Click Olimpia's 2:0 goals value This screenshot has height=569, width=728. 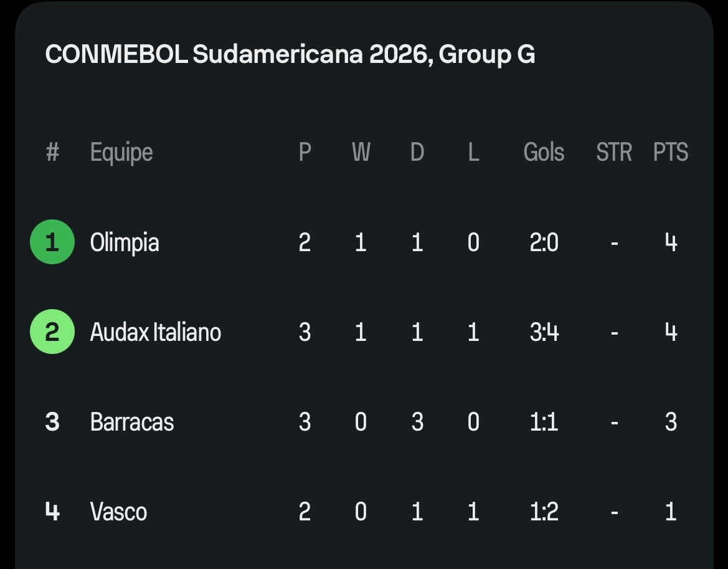pos(544,242)
